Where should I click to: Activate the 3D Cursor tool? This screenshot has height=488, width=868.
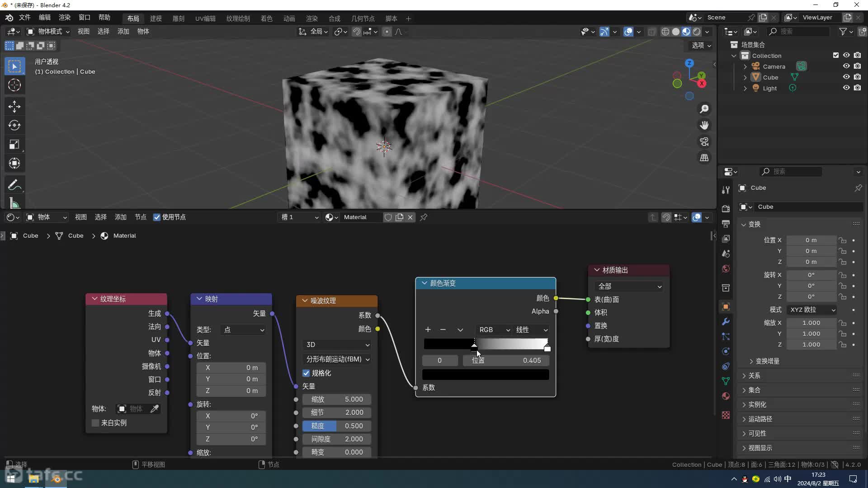coord(14,85)
